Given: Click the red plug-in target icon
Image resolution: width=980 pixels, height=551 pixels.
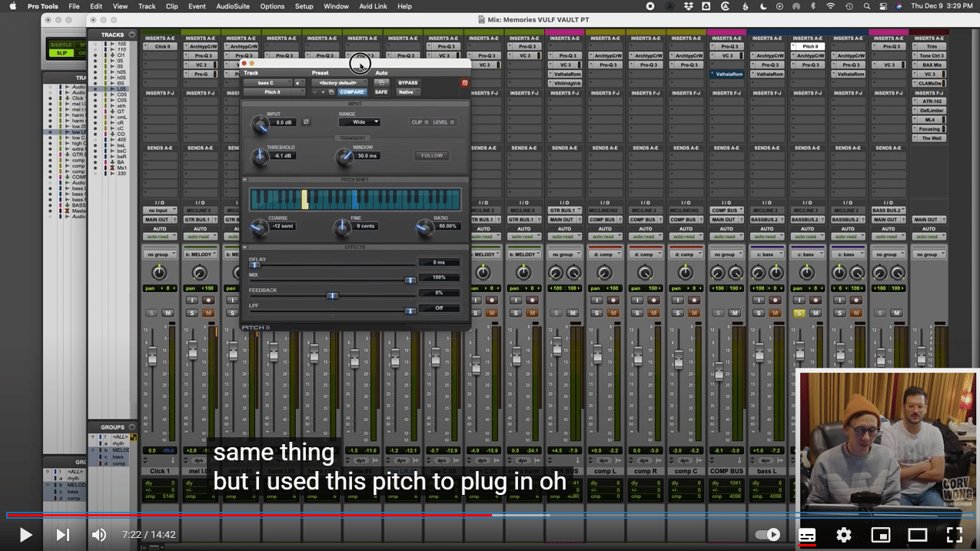Looking at the screenshot, I should click(464, 83).
